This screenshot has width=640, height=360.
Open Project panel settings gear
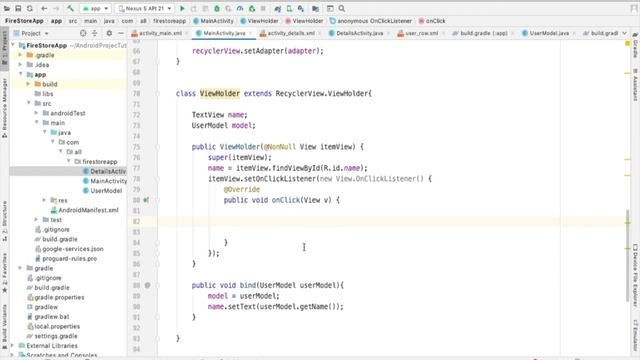(x=109, y=33)
